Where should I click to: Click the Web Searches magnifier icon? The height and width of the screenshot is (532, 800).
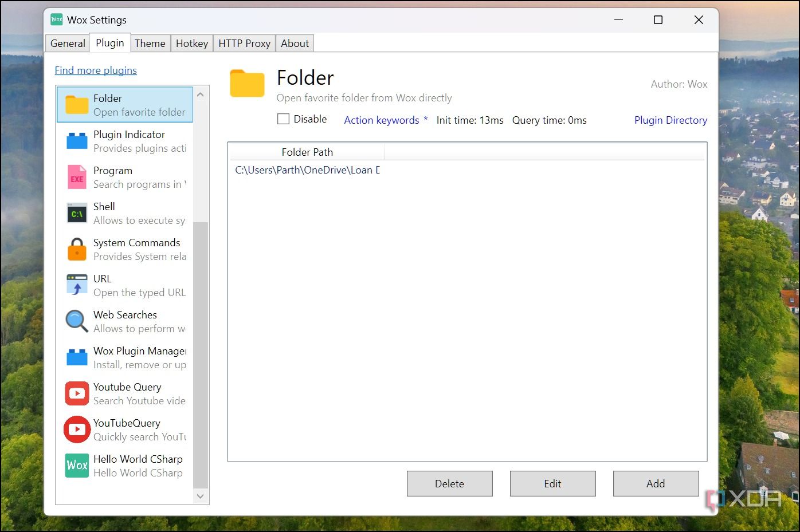coord(77,321)
